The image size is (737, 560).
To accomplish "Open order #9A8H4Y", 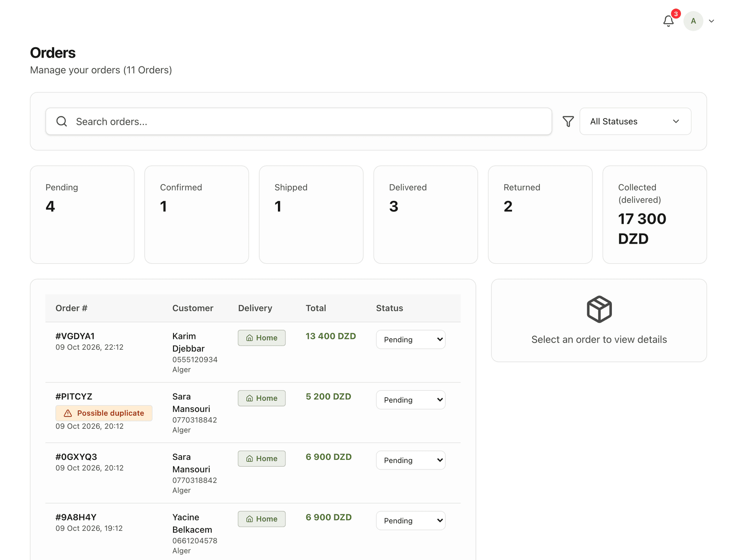I will [76, 517].
